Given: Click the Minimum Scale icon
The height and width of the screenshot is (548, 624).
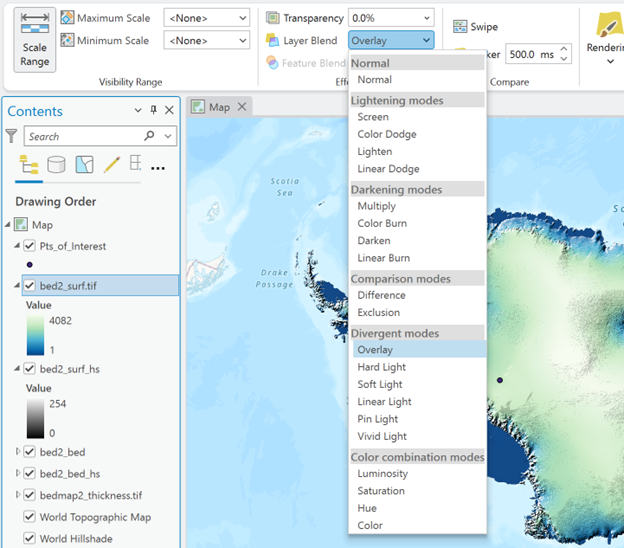Looking at the screenshot, I should [67, 40].
